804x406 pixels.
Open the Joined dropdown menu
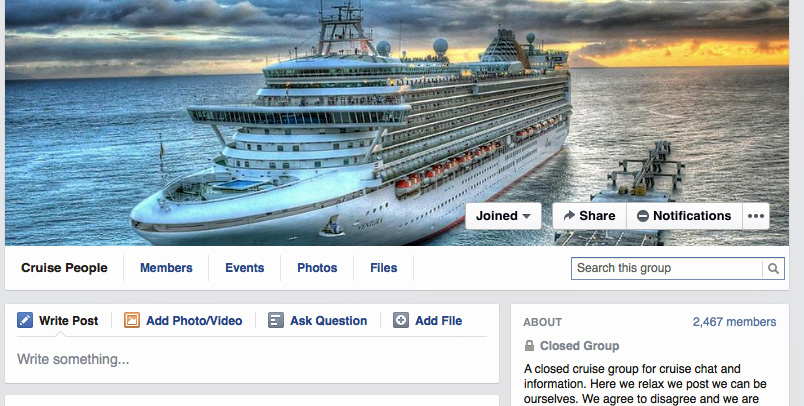(503, 216)
